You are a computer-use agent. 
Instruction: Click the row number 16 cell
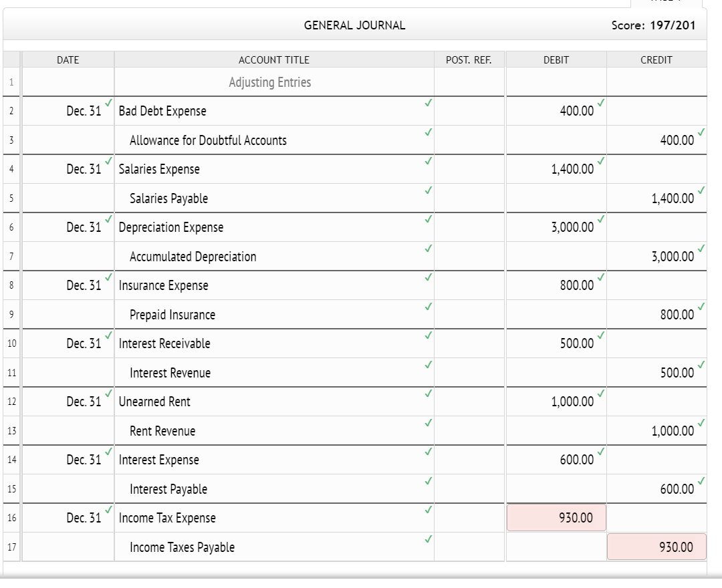[x=11, y=518]
